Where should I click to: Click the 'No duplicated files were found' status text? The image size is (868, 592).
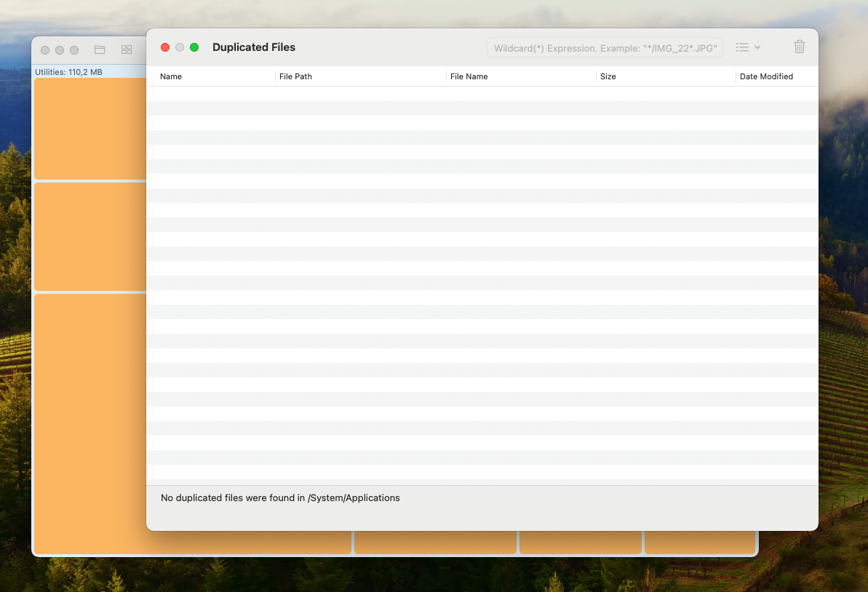tap(280, 498)
